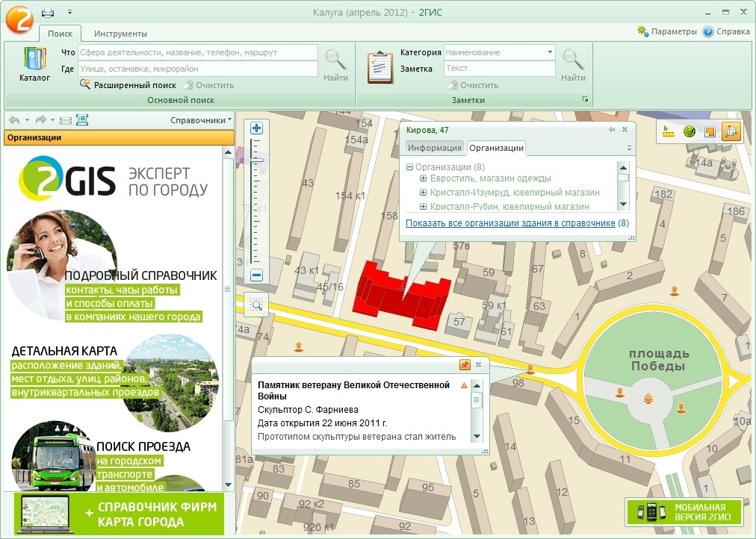Click organizations list scrollbar down arrow
The width and height of the screenshot is (756, 539).
pos(623,205)
